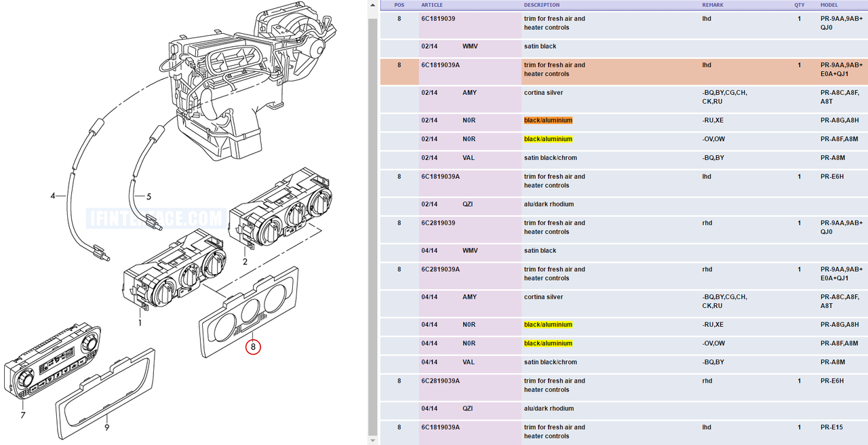This screenshot has height=445, width=868.
Task: Click model PR-A8G,A8H in the 04/14 row
Action: click(x=839, y=324)
